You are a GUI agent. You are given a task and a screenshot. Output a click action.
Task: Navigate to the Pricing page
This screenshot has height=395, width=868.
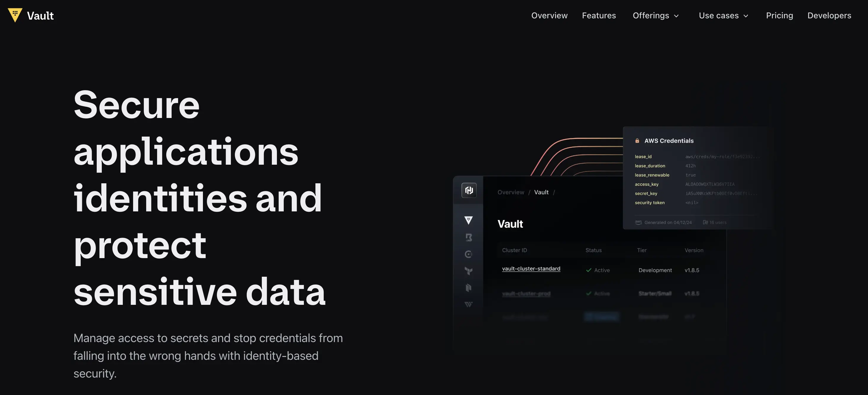[779, 15]
